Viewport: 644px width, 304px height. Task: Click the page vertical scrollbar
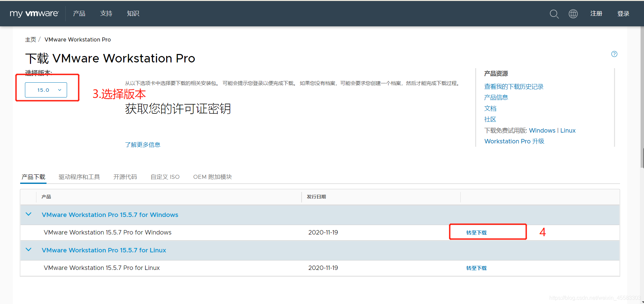642,98
